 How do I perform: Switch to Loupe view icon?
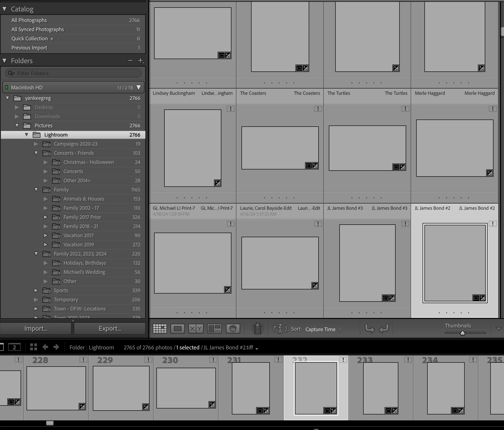pos(178,329)
